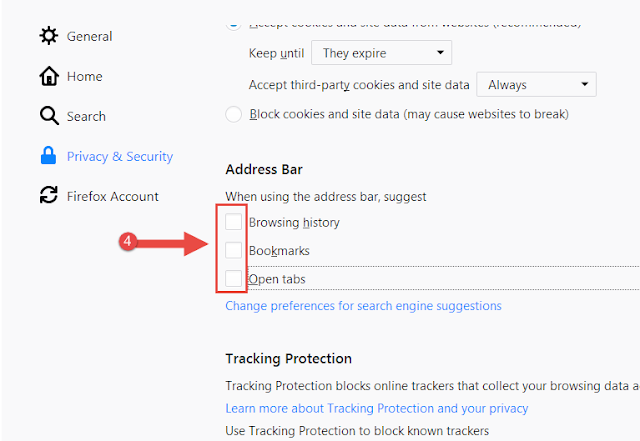Enable Browsing history suggestions checkbox

pyautogui.click(x=233, y=222)
